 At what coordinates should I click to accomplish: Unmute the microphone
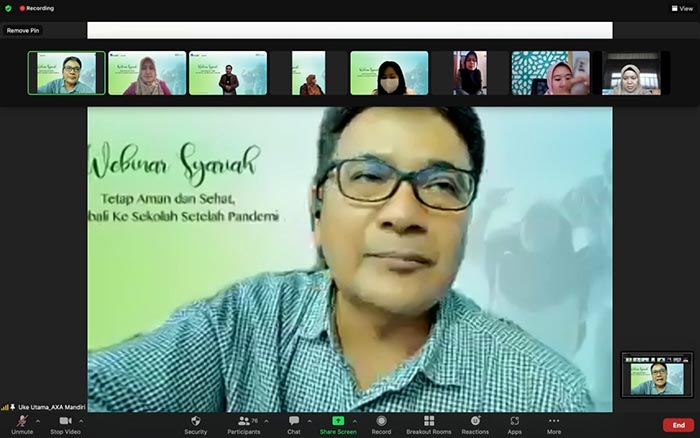(22, 425)
